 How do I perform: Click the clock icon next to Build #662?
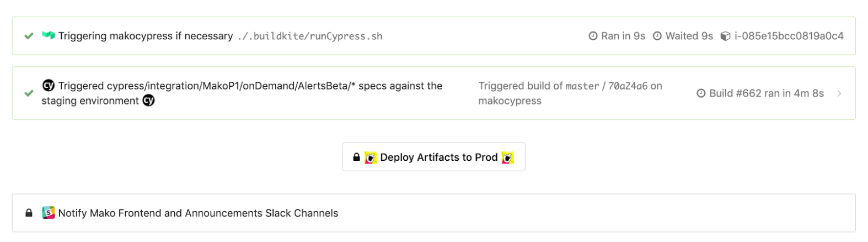pos(701,93)
